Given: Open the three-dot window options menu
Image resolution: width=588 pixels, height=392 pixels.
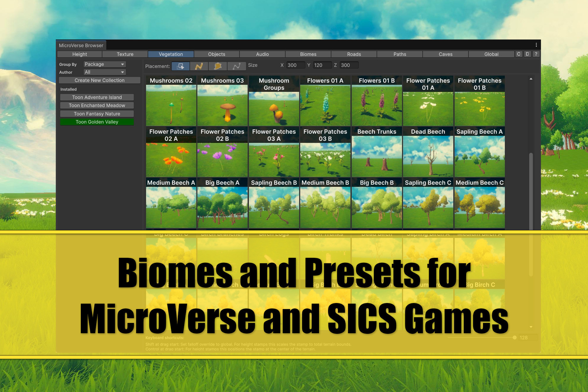Looking at the screenshot, I should click(x=536, y=45).
